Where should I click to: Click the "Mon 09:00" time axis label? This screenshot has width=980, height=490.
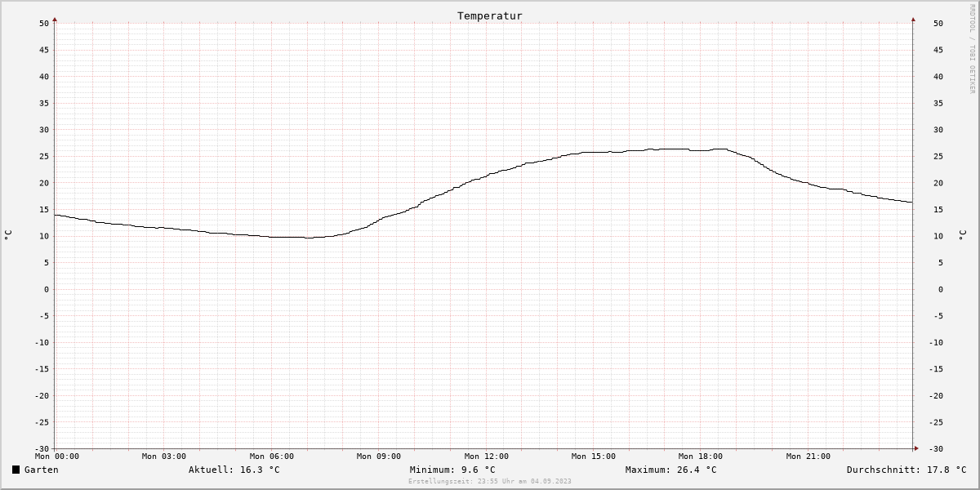(379, 457)
